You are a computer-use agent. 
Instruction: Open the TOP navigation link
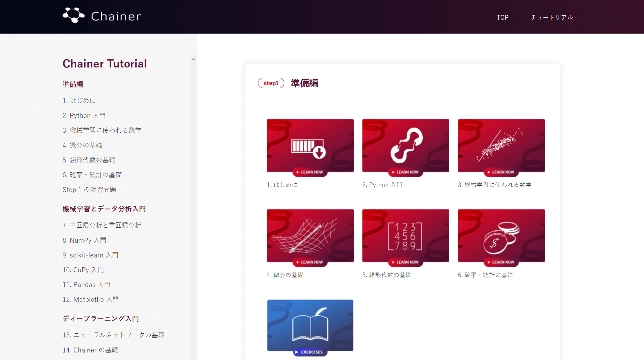coord(502,17)
